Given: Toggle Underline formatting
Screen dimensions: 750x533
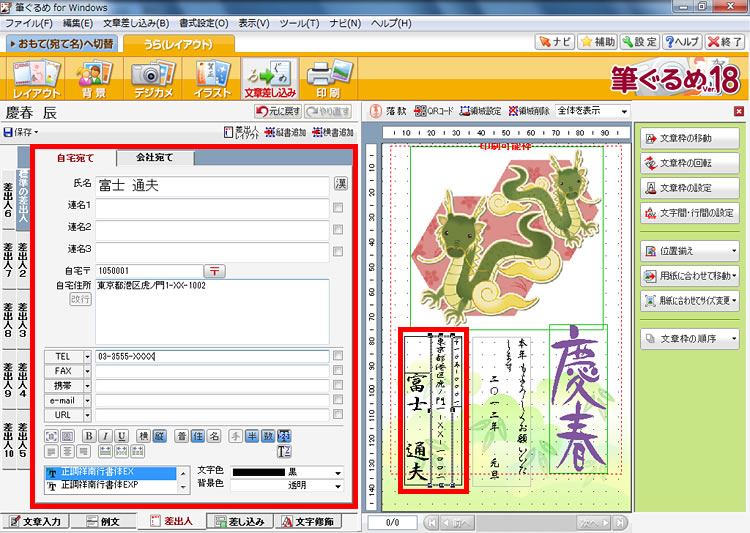Looking at the screenshot, I should [x=121, y=436].
